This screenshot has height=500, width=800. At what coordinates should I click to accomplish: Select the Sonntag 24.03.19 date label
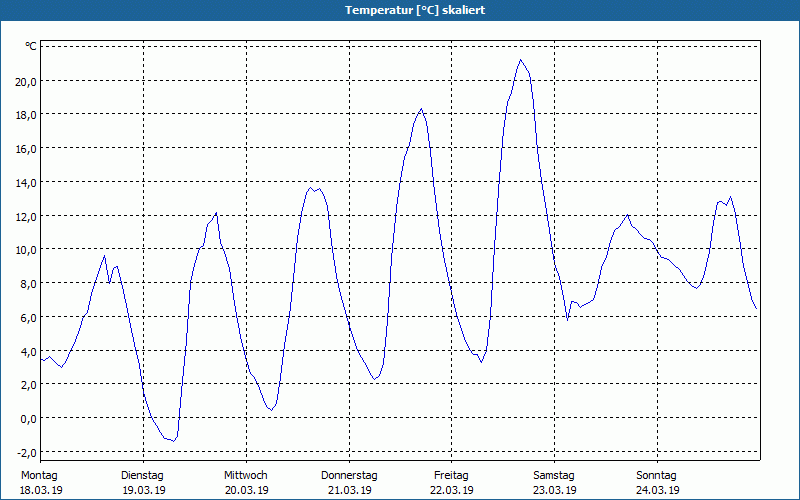click(x=657, y=483)
